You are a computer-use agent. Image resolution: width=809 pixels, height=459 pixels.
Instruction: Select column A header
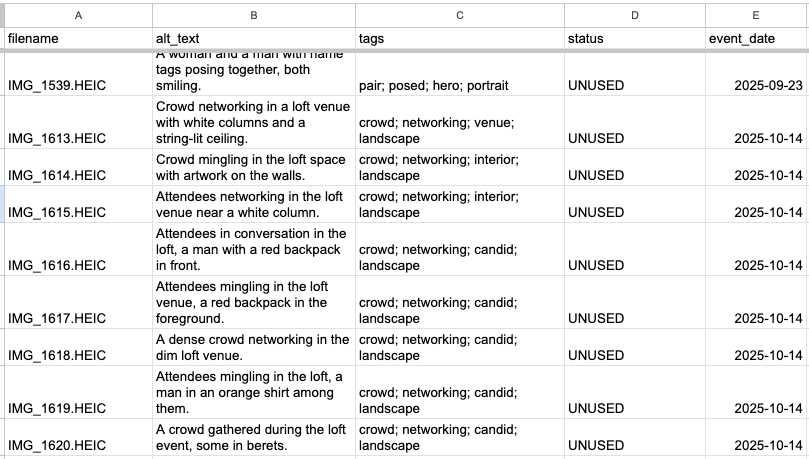click(78, 15)
